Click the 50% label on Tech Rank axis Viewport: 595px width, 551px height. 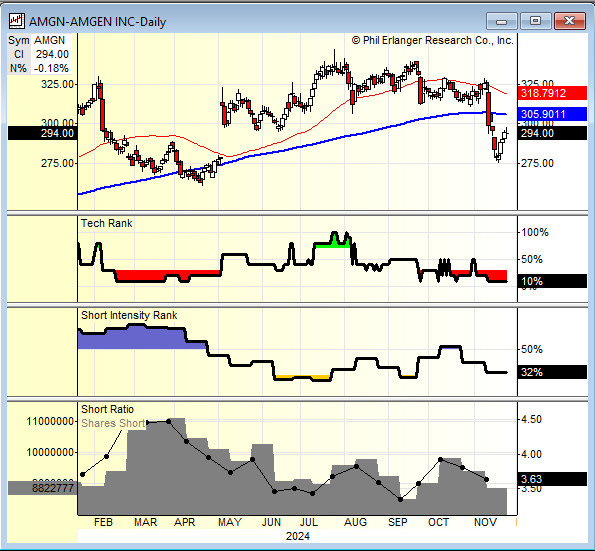click(x=532, y=260)
